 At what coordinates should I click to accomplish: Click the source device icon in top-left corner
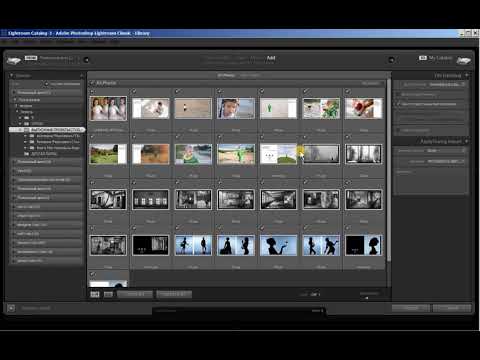pos(14,61)
